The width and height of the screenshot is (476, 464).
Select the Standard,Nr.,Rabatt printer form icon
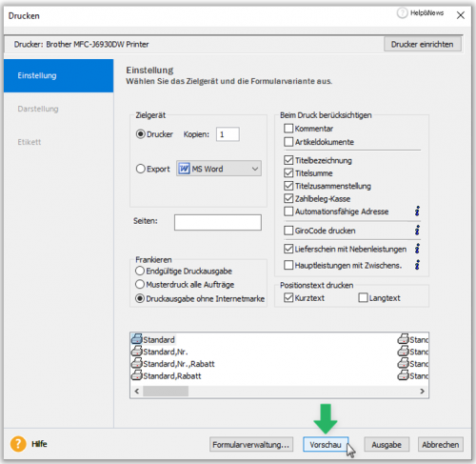click(x=137, y=363)
